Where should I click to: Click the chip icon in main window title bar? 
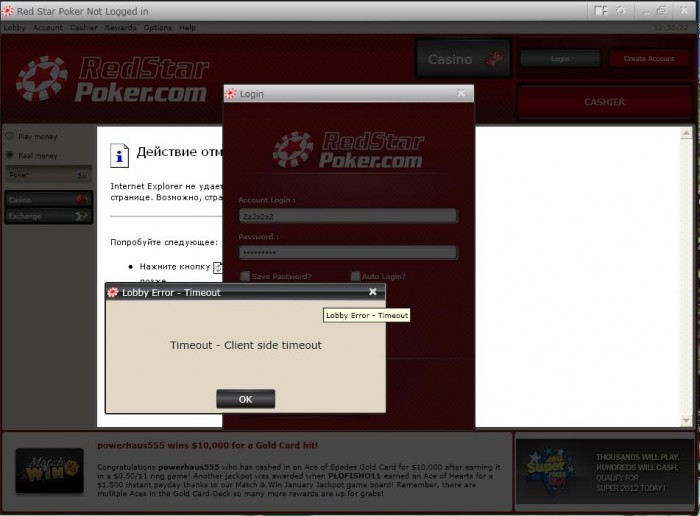click(8, 11)
